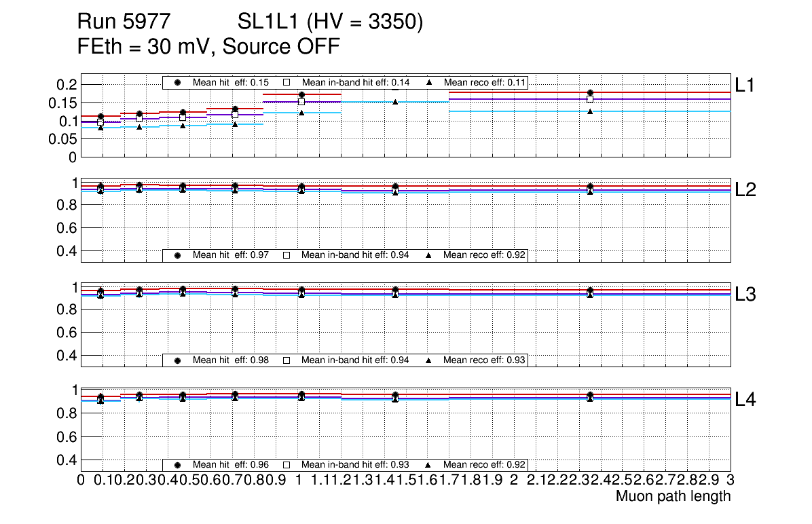Click the rightmost filled circle point in L1 plot
812x524 pixels.
(x=590, y=93)
